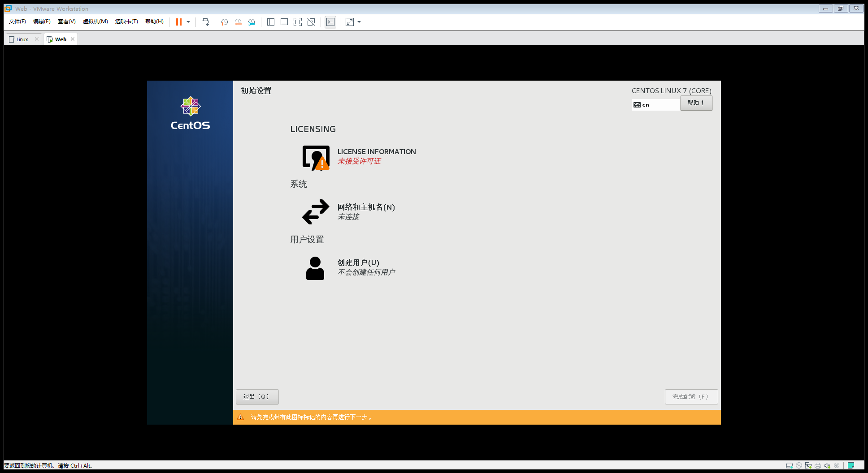868x473 pixels.
Task: Select the Web VM tab
Action: click(61, 39)
